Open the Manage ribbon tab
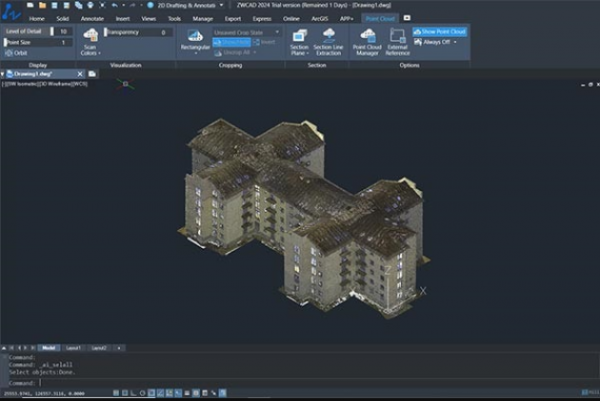Screen dimensions: 600x401 point(201,18)
